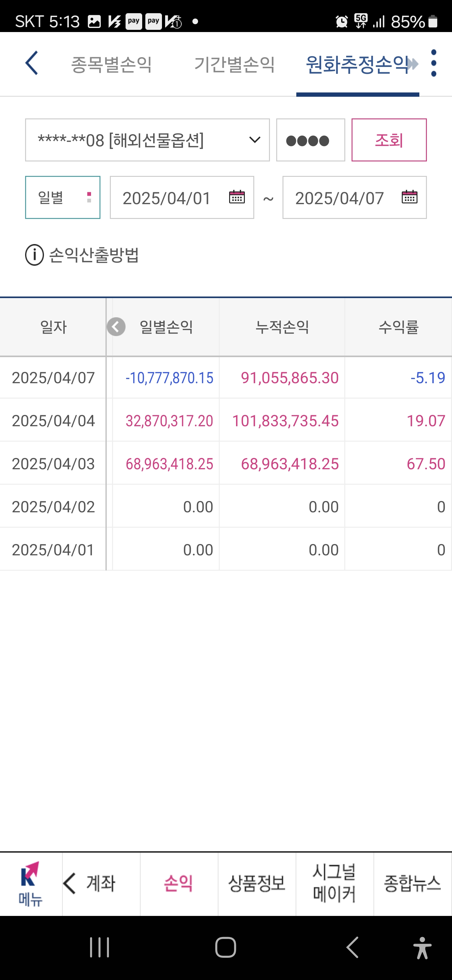Screen dimensions: 452x980
Task: Open the K 메뉴 main menu icon
Action: point(30,884)
